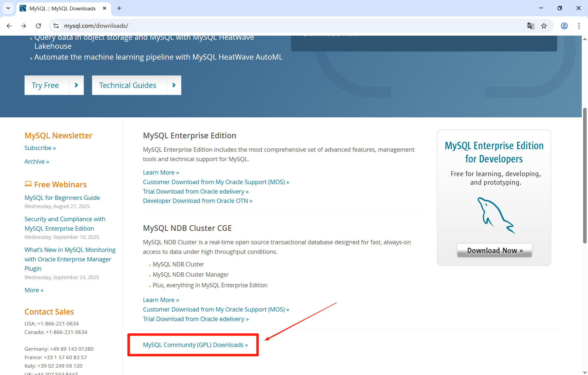Viewport: 588px width, 375px height.
Task: Open What's New in MySQL Monitoring webinar
Action: pos(70,259)
